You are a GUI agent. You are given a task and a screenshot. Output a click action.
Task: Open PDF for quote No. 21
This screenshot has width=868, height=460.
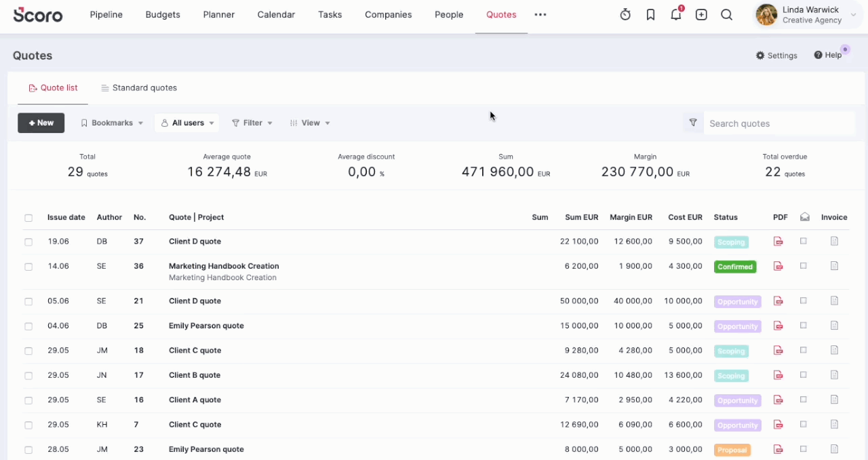778,301
